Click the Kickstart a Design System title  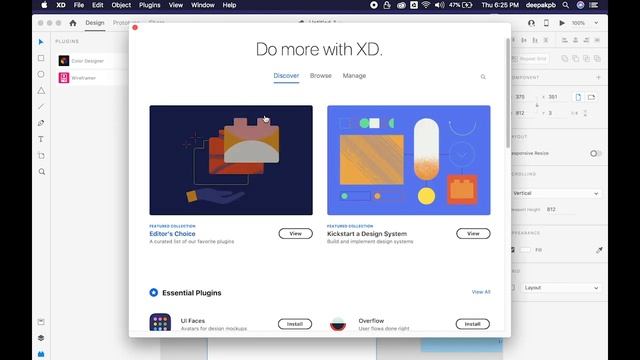367,234
